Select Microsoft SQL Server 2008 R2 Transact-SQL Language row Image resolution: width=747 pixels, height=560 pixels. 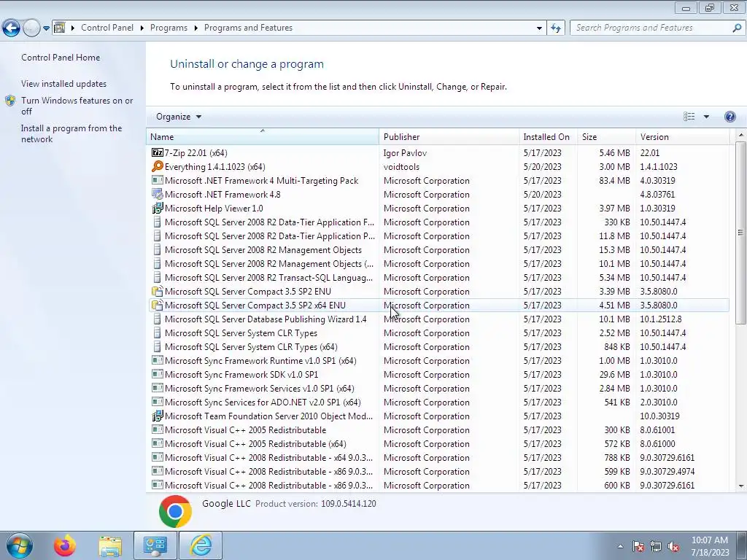click(438, 278)
